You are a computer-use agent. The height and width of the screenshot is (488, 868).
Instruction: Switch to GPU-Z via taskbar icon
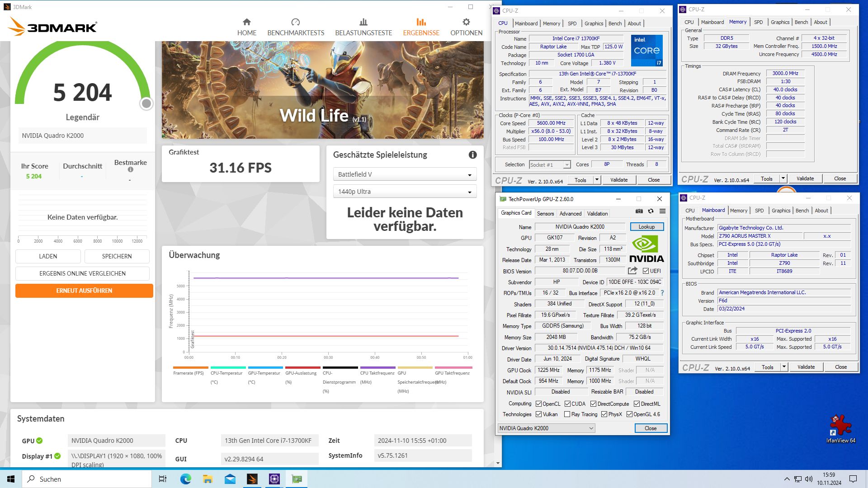(x=297, y=479)
